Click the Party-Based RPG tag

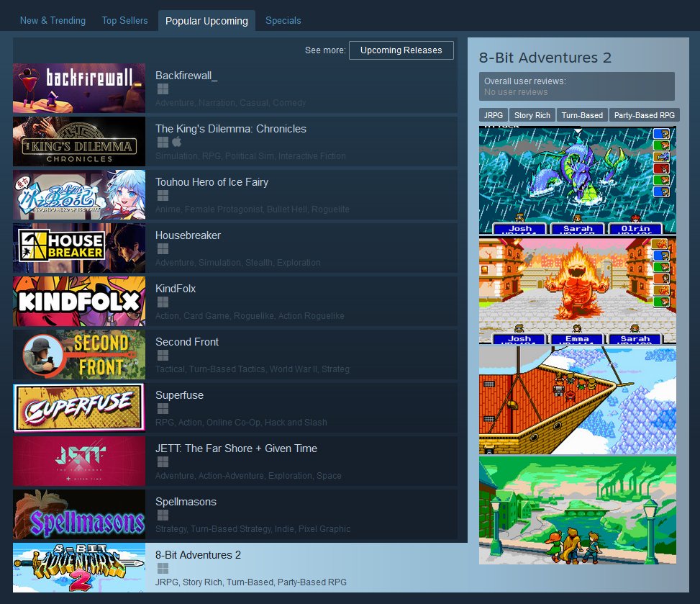click(644, 115)
